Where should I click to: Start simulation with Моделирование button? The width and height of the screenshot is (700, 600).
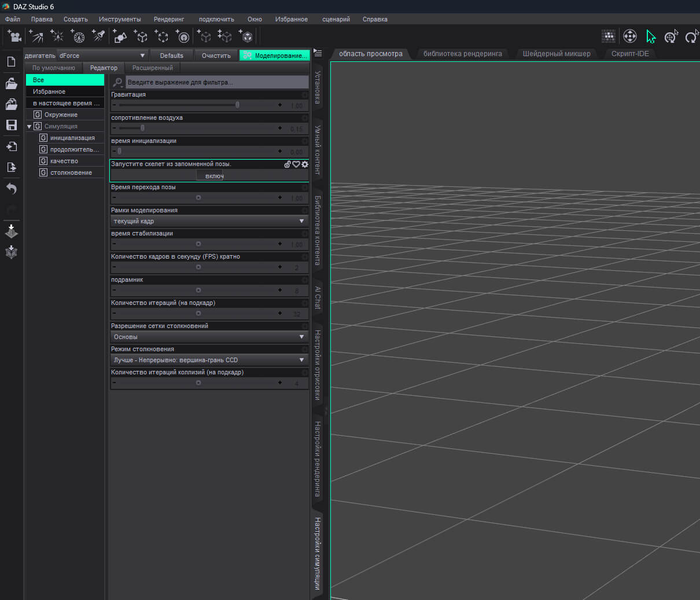tap(275, 56)
